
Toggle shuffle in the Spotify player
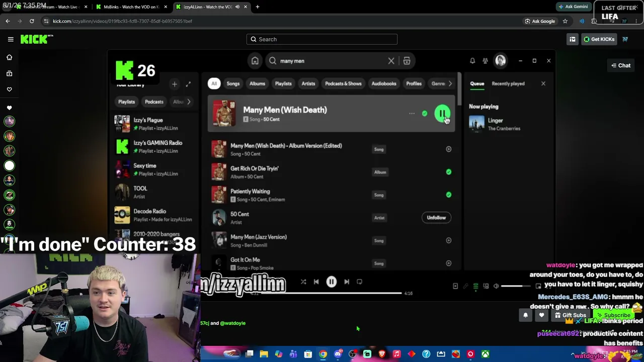click(303, 282)
